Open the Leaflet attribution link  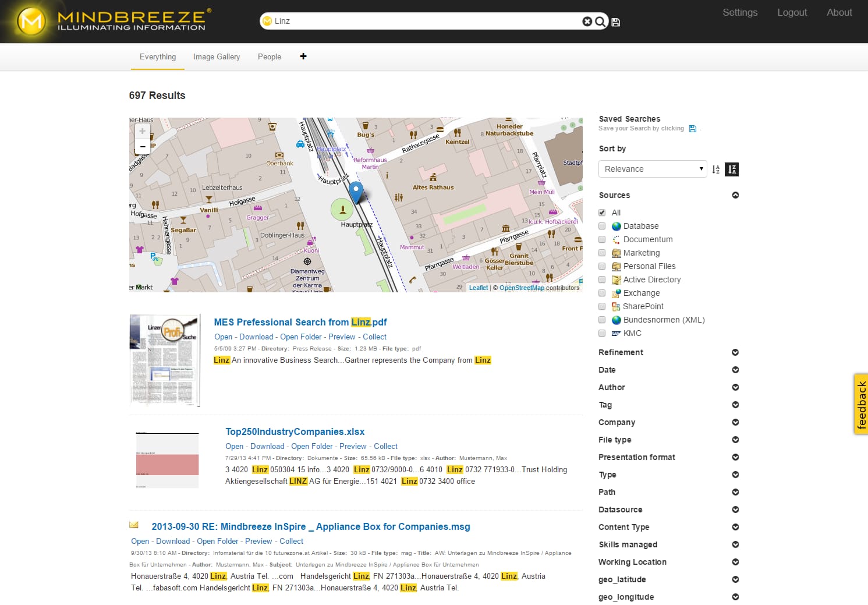(479, 288)
